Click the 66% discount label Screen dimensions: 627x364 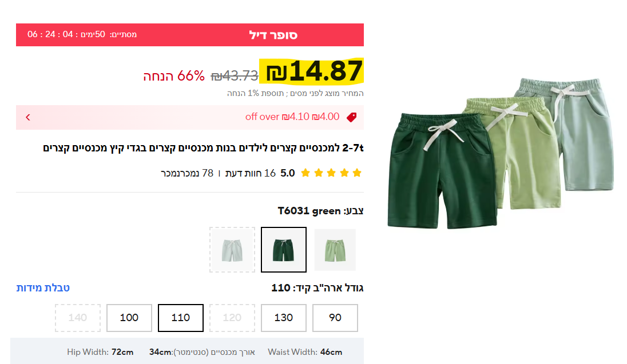[174, 75]
